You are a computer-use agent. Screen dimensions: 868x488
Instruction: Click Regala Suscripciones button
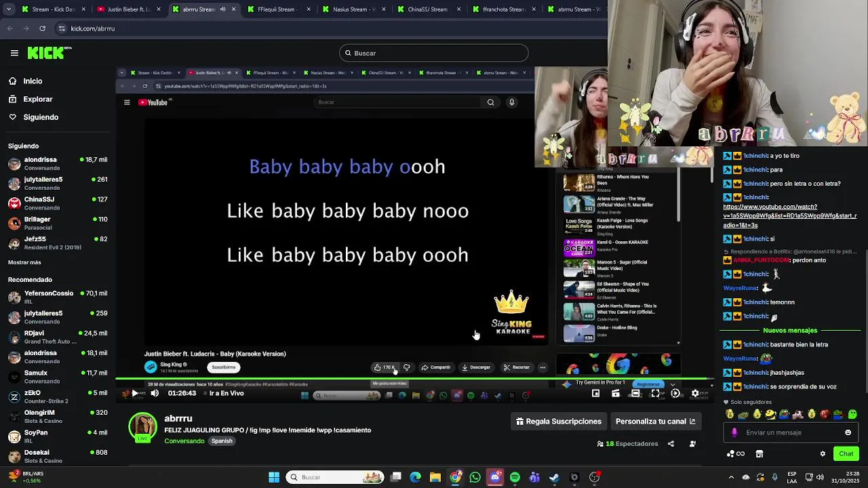point(559,422)
